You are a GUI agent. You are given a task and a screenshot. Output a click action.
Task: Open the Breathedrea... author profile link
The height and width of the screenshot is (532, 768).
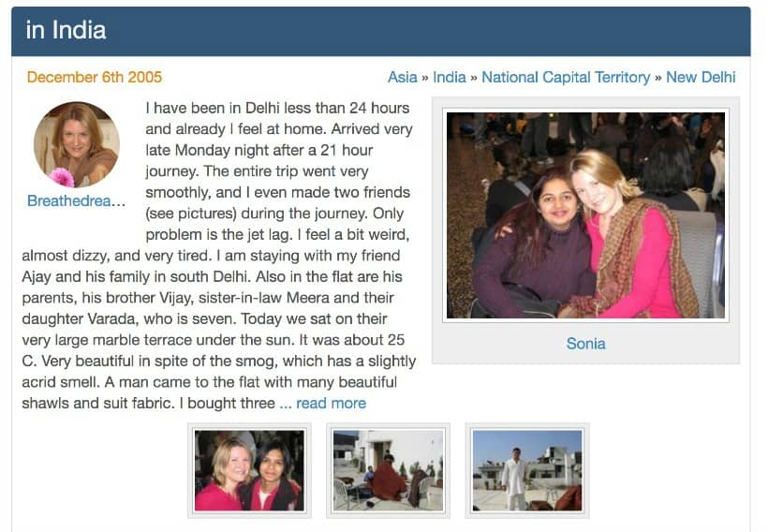point(77,200)
